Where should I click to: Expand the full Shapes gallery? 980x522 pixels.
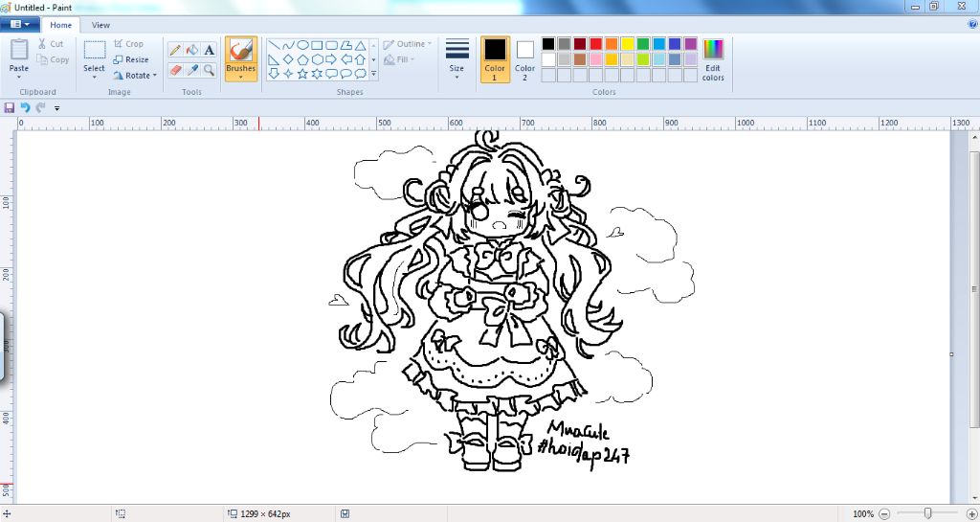point(374,75)
